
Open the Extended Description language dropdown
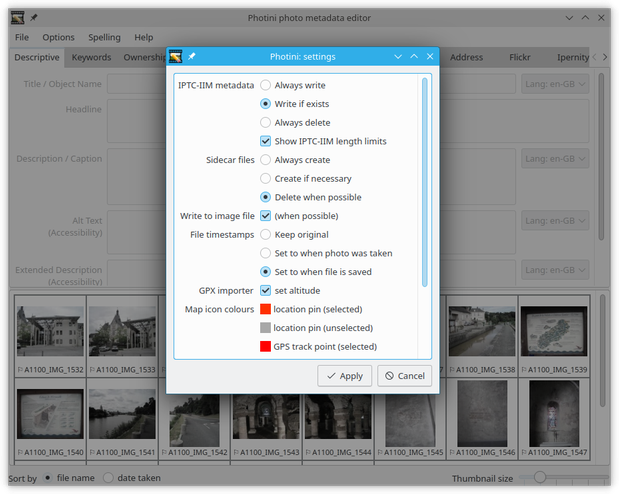point(555,270)
